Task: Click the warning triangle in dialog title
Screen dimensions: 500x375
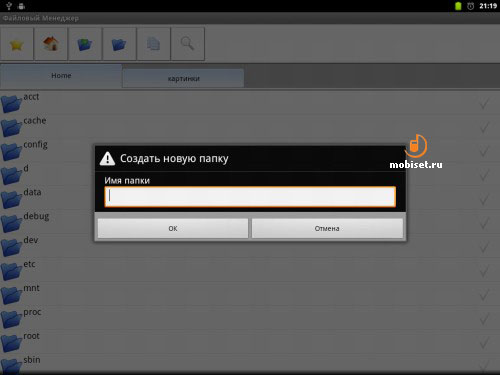Action: (x=107, y=158)
